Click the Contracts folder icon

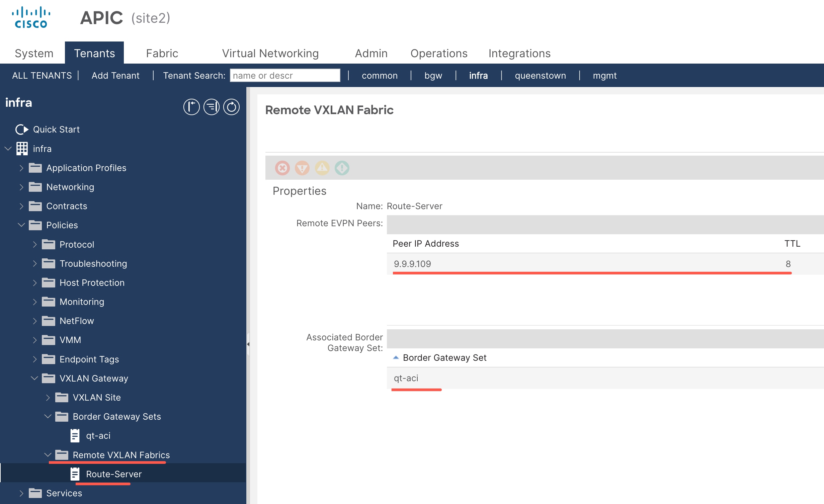tap(35, 206)
